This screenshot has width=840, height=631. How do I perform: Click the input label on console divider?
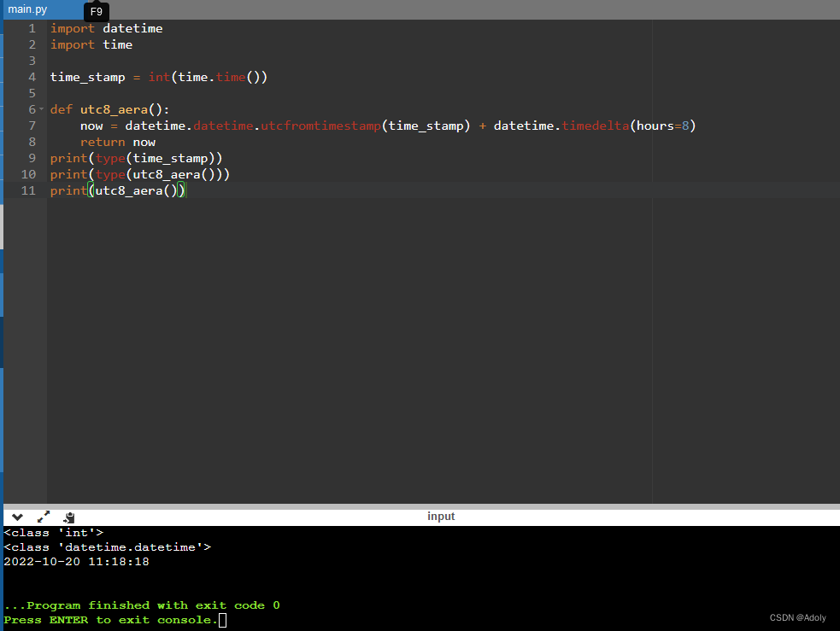point(441,516)
